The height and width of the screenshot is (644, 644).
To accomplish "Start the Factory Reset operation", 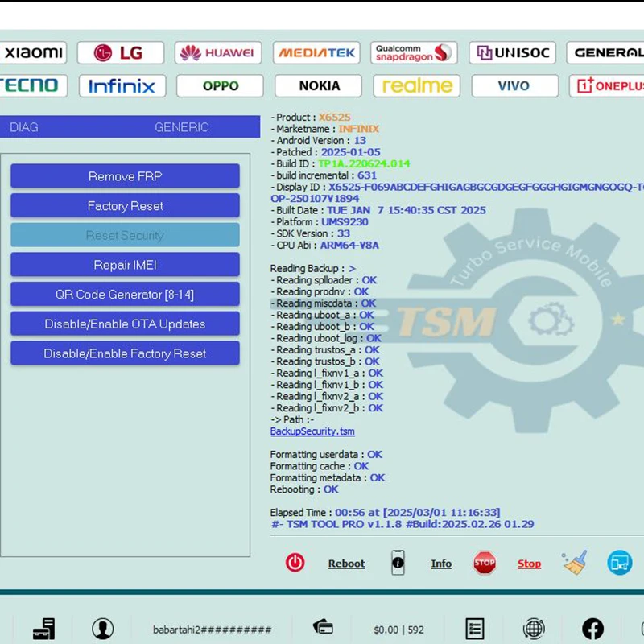I will tap(125, 205).
